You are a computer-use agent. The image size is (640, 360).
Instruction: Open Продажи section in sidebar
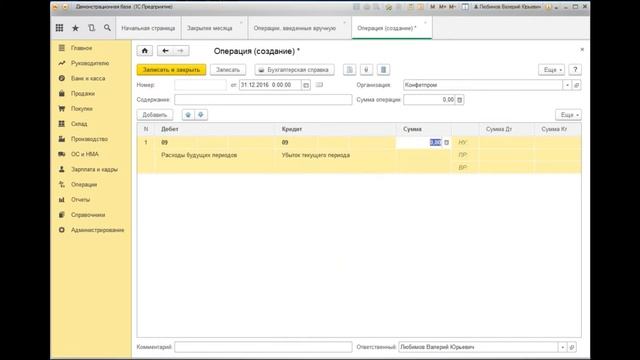click(83, 93)
